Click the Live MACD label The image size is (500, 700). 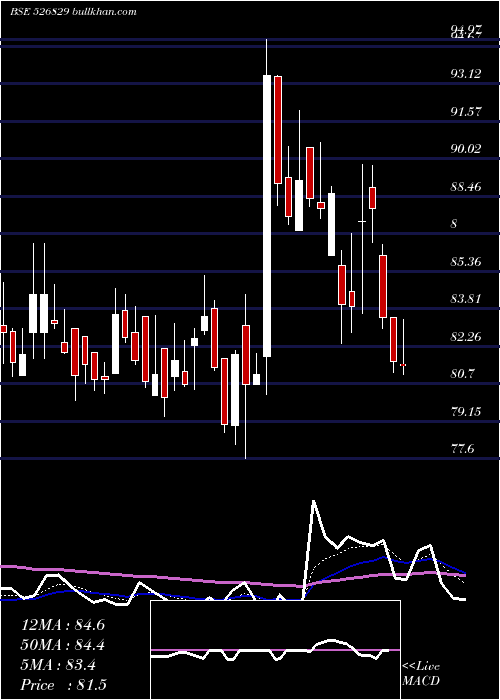pyautogui.click(x=421, y=673)
